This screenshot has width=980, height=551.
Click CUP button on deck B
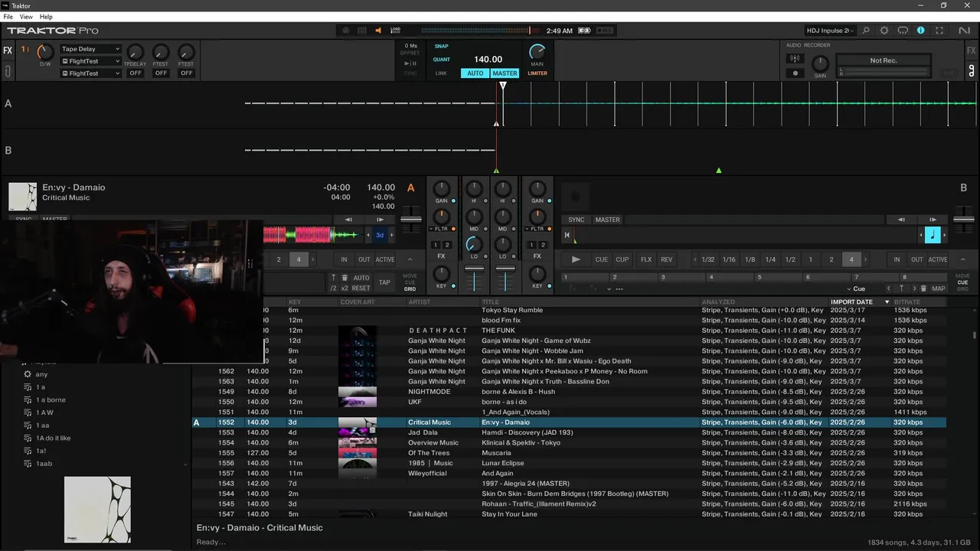click(x=622, y=259)
